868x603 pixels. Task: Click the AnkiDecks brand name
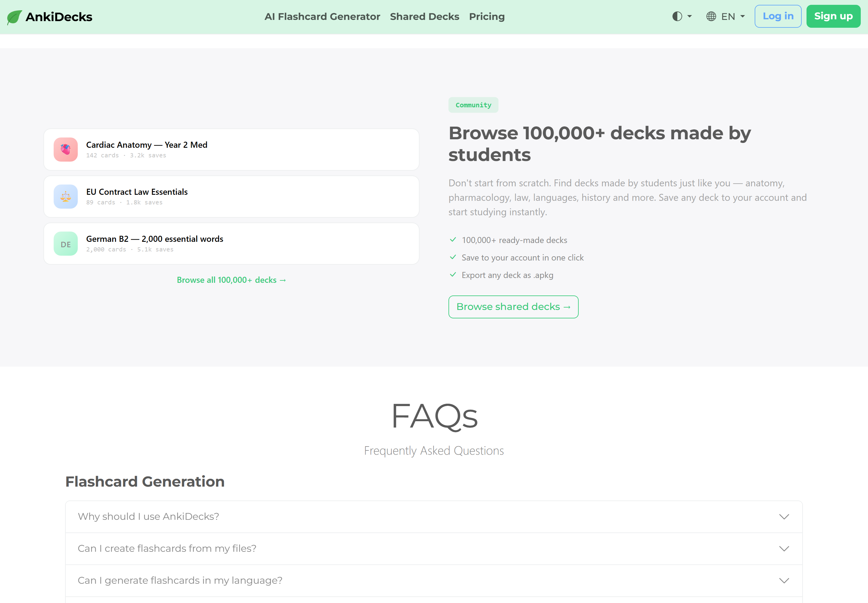coord(59,17)
